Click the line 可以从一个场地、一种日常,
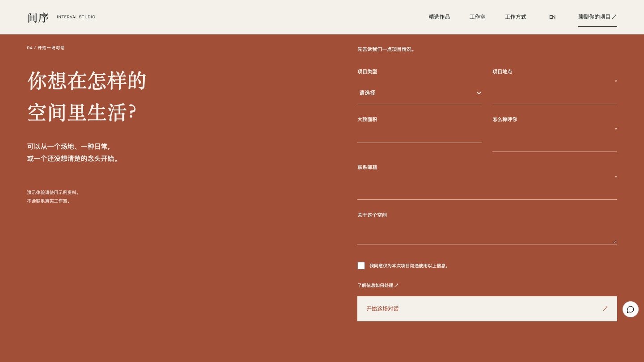Screen dimensions: 644x362 68,147
